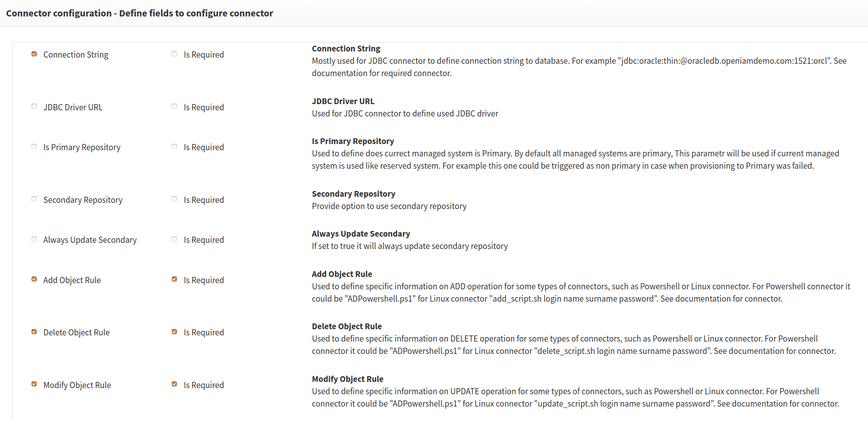Click the Secondary Repository checkbox label text
This screenshot has height=421, width=868.
click(83, 200)
